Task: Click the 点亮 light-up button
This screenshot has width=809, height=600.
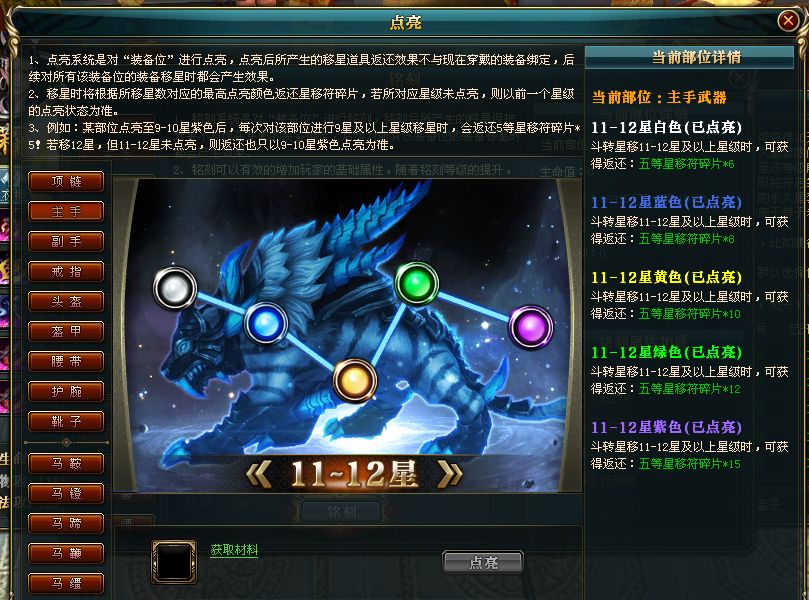Action: point(483,562)
